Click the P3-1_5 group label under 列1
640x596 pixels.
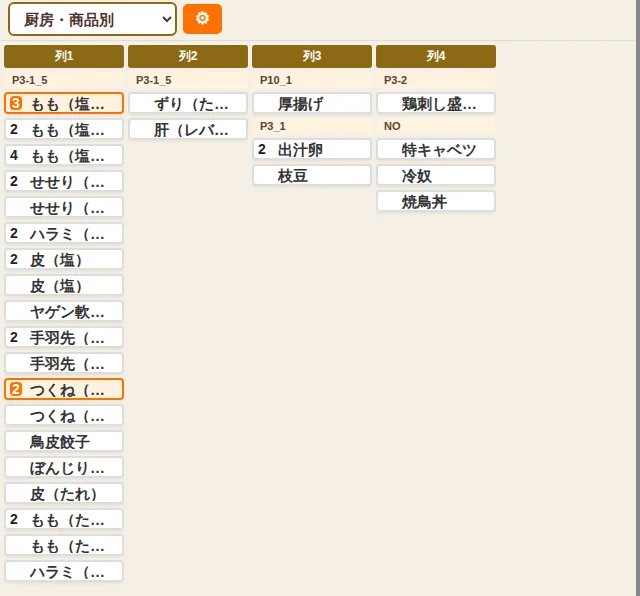(30, 80)
